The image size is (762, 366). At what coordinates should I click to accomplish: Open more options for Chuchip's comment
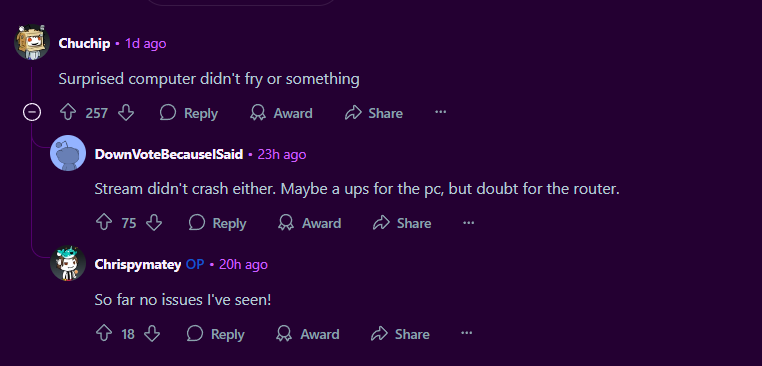pyautogui.click(x=440, y=112)
